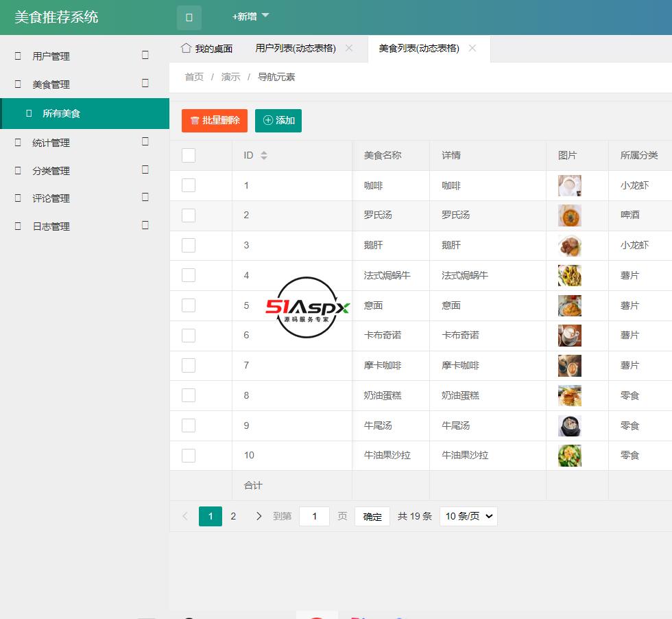672x619 pixels.
Task: Open the 10 条/页 page size dropdown
Action: [468, 516]
